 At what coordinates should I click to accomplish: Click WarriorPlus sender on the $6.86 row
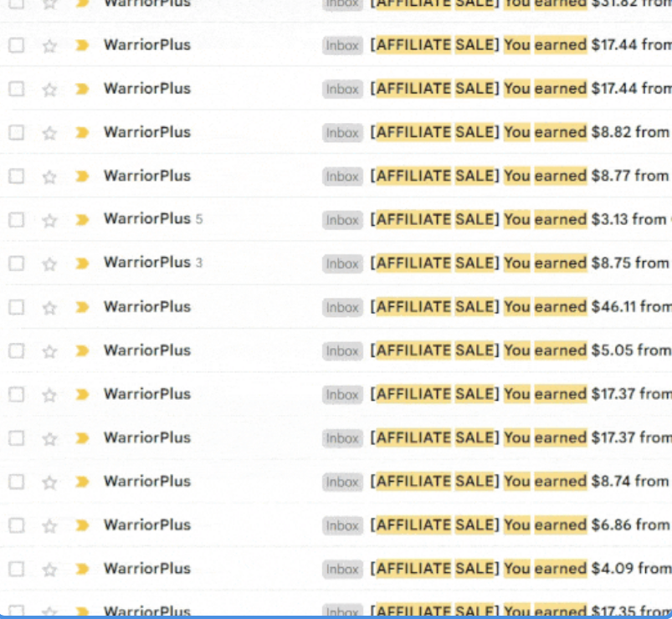(x=147, y=524)
